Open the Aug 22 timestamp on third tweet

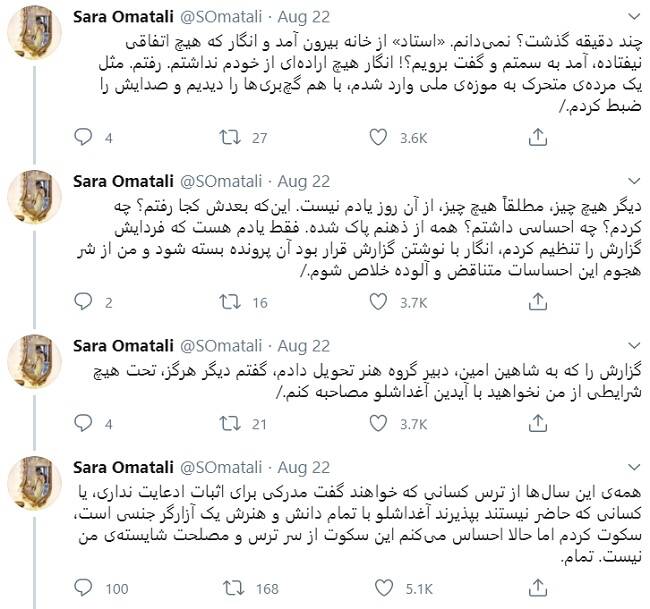(303, 345)
